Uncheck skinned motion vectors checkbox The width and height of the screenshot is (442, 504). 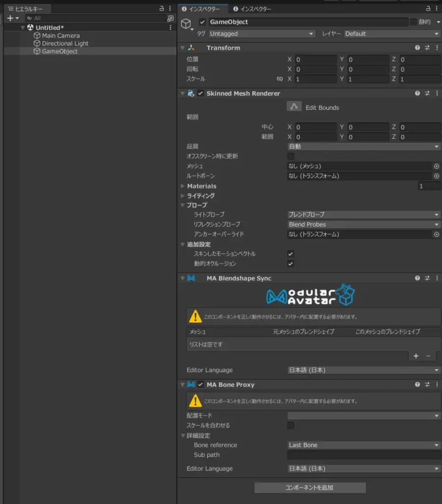pyautogui.click(x=291, y=254)
